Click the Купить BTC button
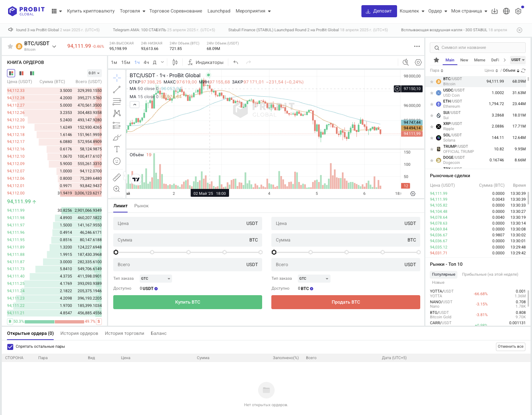Image resolution: width=532 pixels, height=415 pixels. pyautogui.click(x=188, y=302)
